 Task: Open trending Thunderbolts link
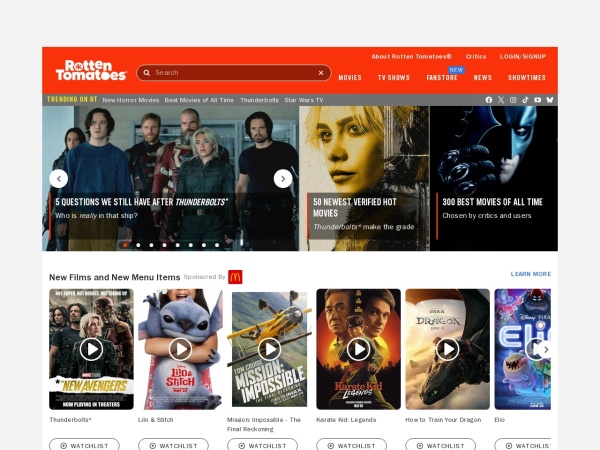[x=259, y=100]
